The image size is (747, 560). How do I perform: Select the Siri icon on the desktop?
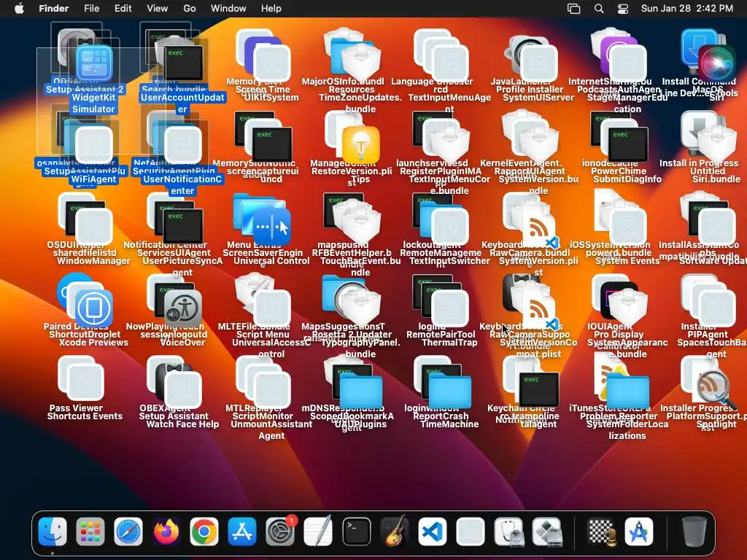716,63
